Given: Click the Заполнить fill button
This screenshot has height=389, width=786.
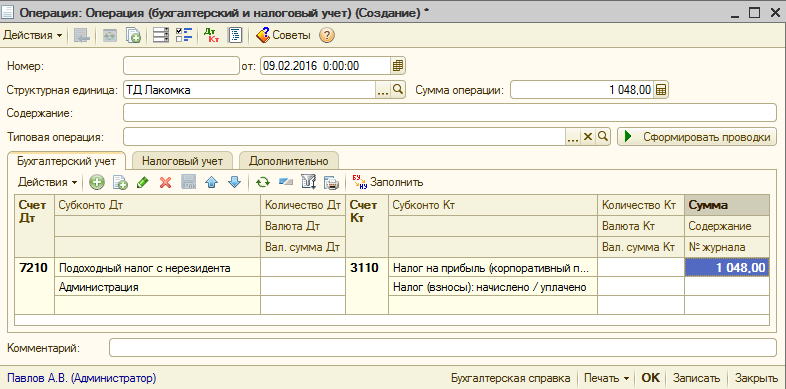Looking at the screenshot, I should coord(387,183).
